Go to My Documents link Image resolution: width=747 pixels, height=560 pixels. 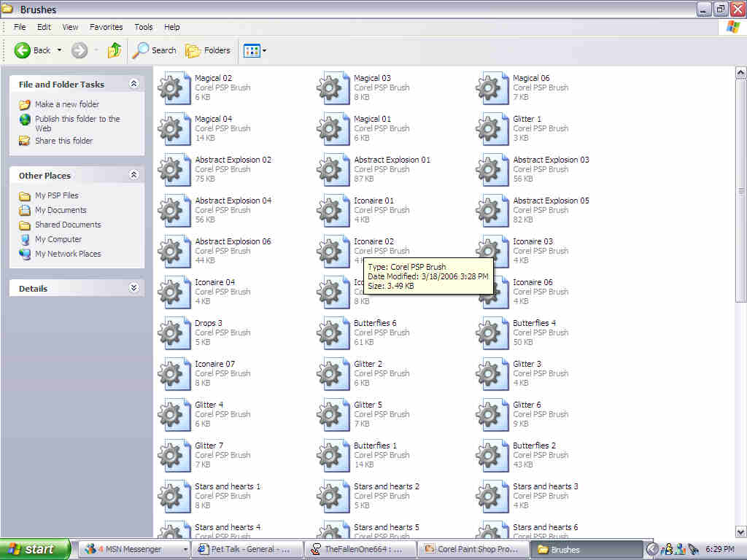[x=61, y=210]
